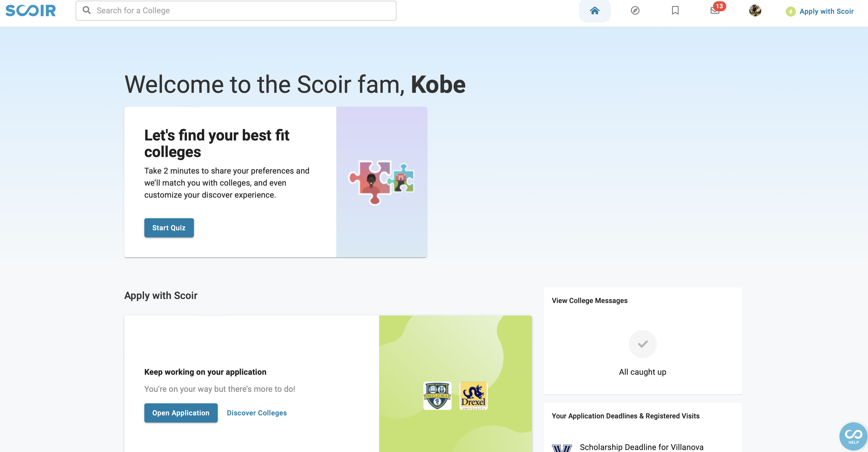Viewport: 868px width, 452px height.
Task: Click the All caught up text
Action: tap(642, 372)
